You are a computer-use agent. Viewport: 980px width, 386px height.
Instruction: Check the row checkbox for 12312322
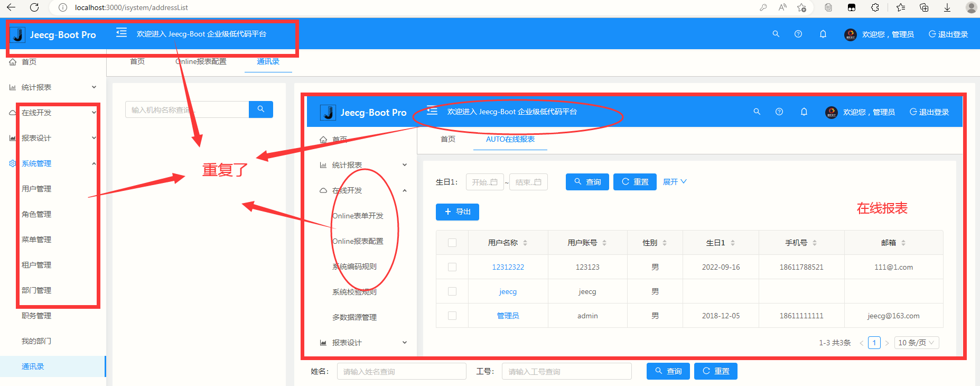[x=452, y=267]
